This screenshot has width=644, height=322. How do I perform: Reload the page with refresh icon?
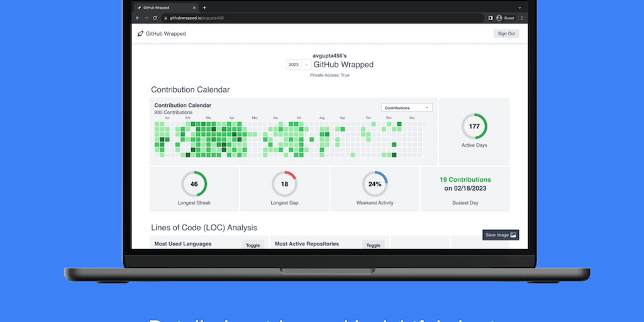[155, 18]
